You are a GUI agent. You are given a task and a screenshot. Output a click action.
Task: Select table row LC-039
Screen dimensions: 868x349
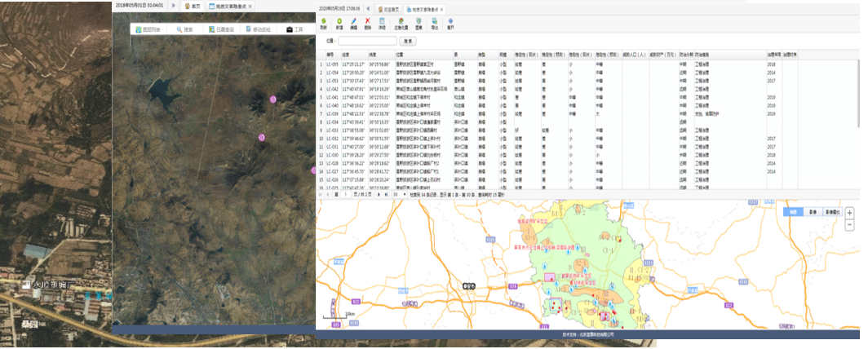557,114
